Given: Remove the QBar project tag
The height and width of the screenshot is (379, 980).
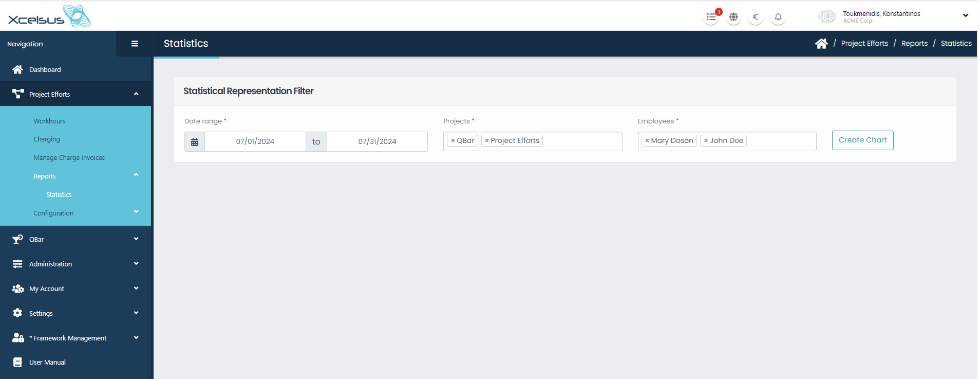Looking at the screenshot, I should [x=453, y=141].
